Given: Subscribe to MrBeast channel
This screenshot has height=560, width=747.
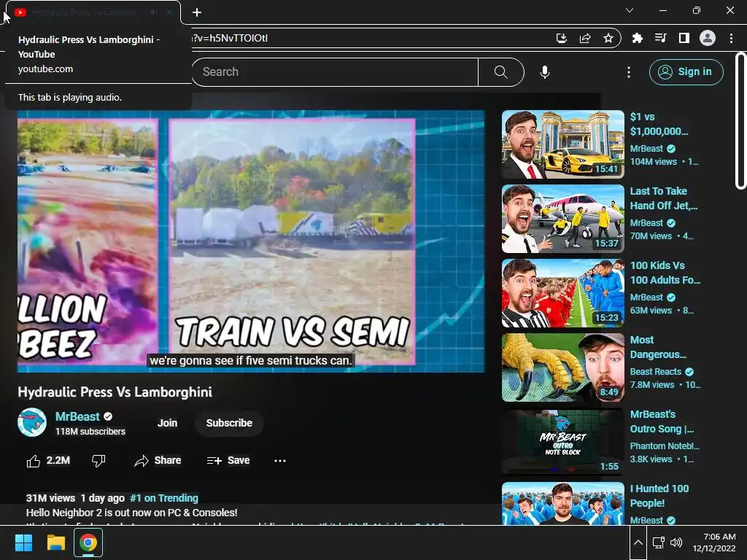Looking at the screenshot, I should (x=229, y=423).
